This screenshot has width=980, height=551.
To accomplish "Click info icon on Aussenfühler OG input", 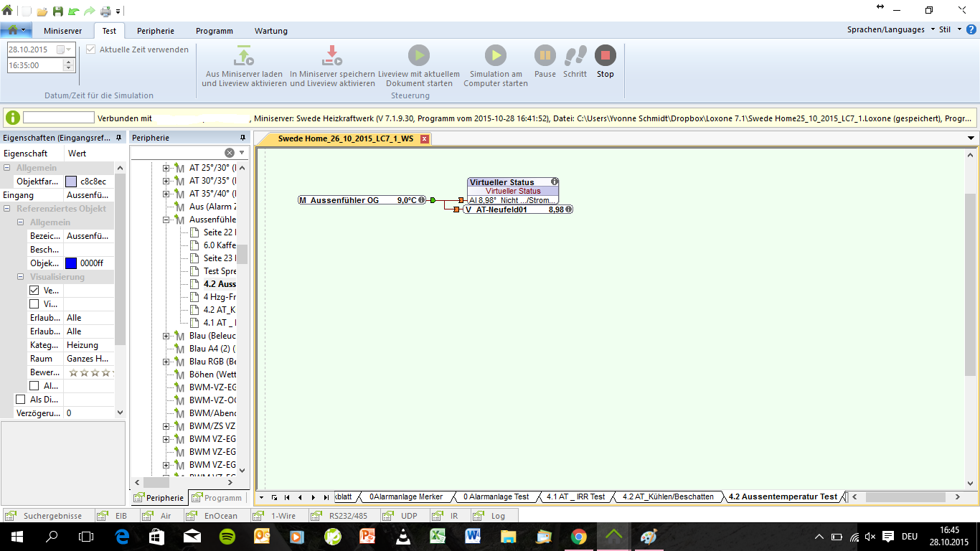I will pyautogui.click(x=422, y=200).
